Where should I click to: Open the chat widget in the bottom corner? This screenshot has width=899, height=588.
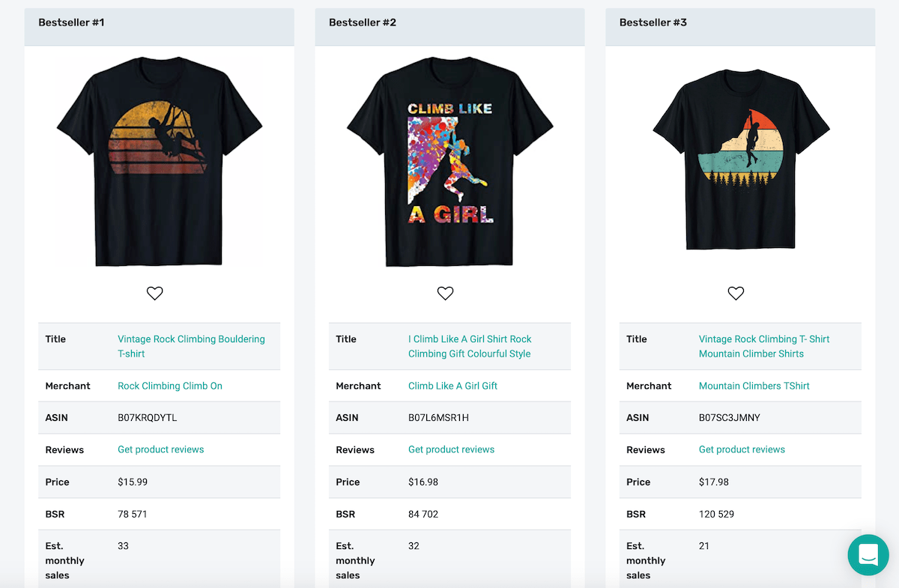868,555
